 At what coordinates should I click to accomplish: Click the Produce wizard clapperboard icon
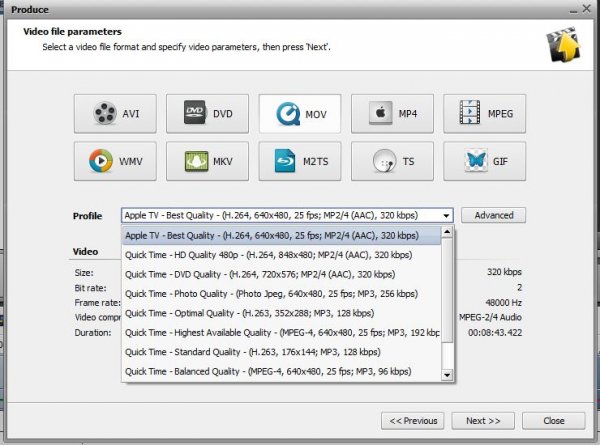coord(563,44)
